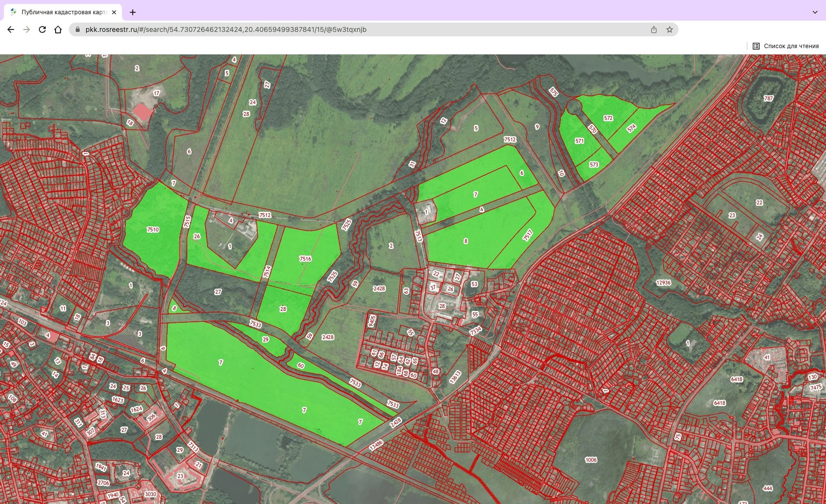This screenshot has height=504, width=826.
Task: Go to the browser home page
Action: pos(58,29)
